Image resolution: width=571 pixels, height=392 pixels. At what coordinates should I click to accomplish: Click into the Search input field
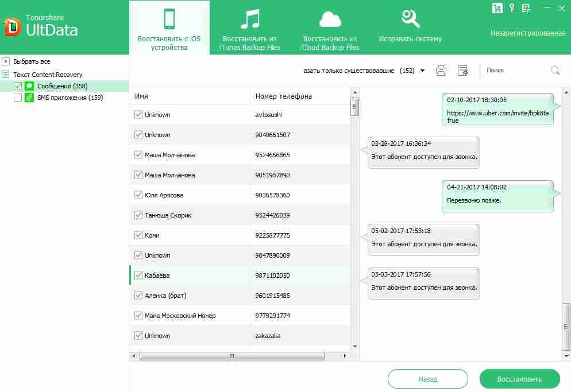(515, 70)
